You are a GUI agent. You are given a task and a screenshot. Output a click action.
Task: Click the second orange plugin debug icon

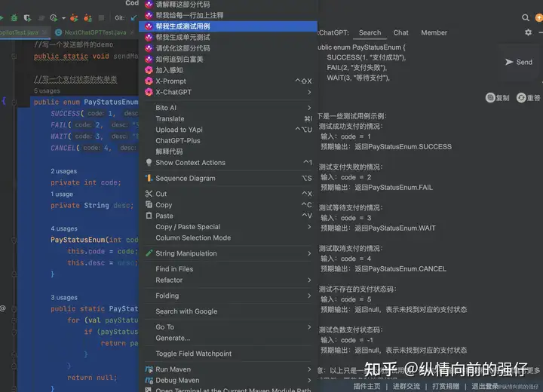88,17
